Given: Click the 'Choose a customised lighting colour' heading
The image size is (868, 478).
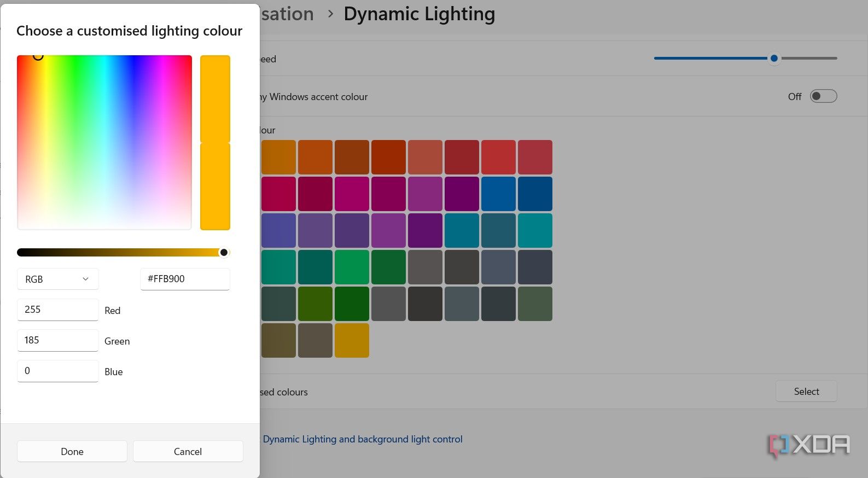Looking at the screenshot, I should click(129, 31).
